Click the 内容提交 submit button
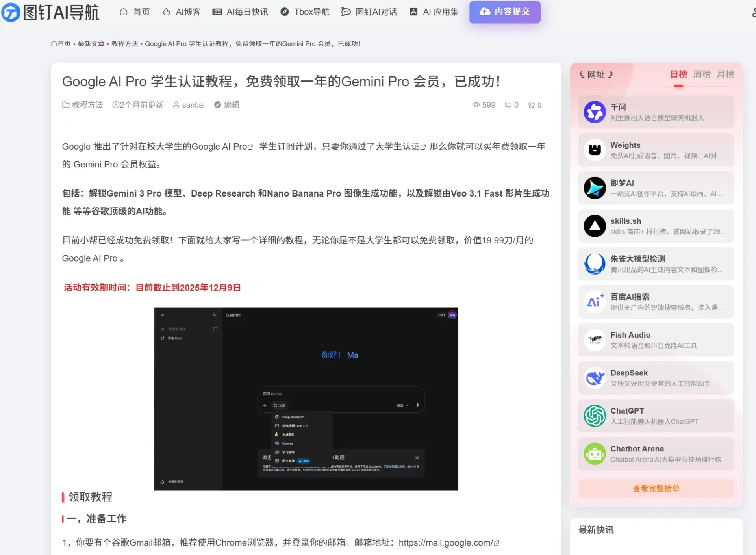756x555 pixels. click(505, 12)
